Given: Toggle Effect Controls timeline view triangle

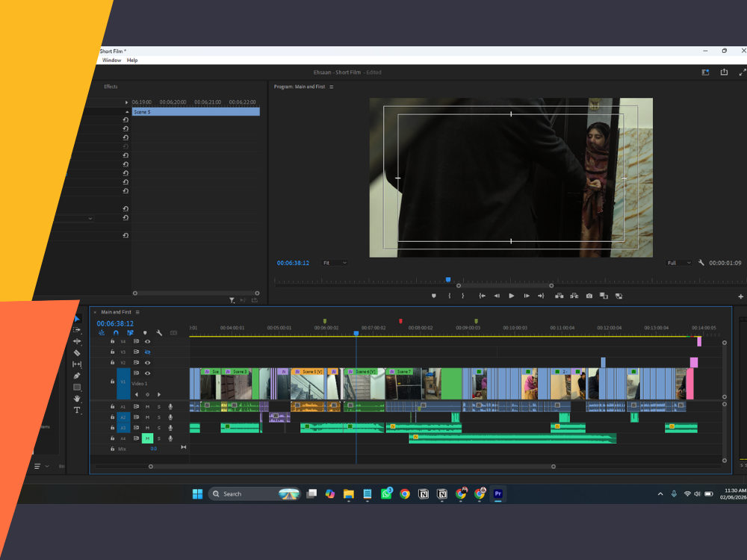Looking at the screenshot, I should coord(126,102).
